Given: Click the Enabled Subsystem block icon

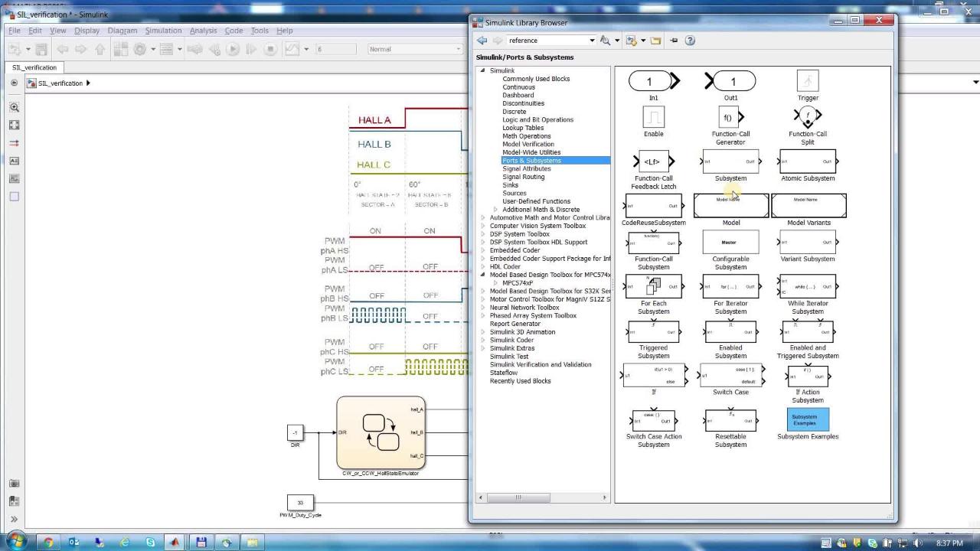Looking at the screenshot, I should [730, 332].
